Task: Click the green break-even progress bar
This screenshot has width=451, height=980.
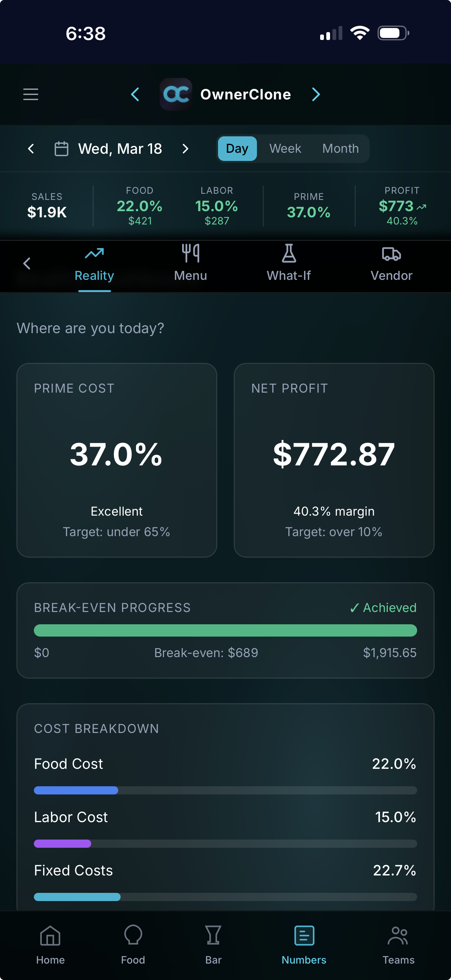Action: click(x=225, y=630)
